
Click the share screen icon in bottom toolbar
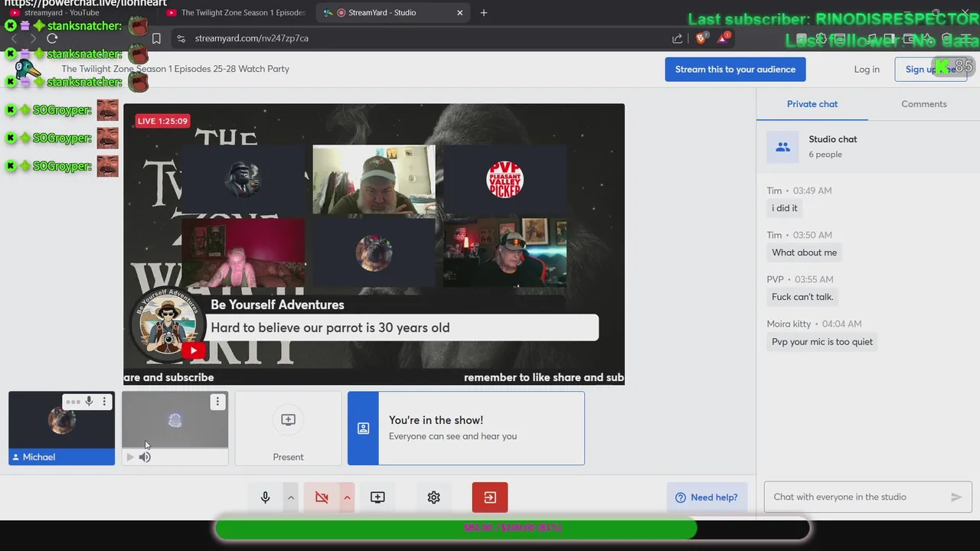377,497
